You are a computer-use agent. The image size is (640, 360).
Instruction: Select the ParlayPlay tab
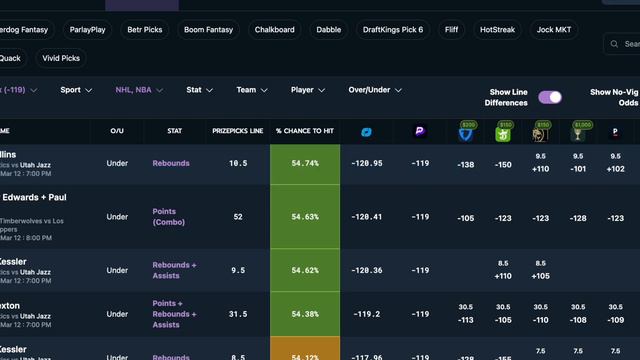[87, 30]
